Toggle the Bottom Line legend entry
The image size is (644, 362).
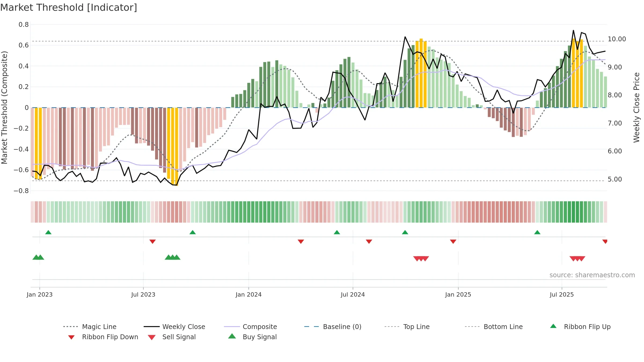(x=494, y=327)
